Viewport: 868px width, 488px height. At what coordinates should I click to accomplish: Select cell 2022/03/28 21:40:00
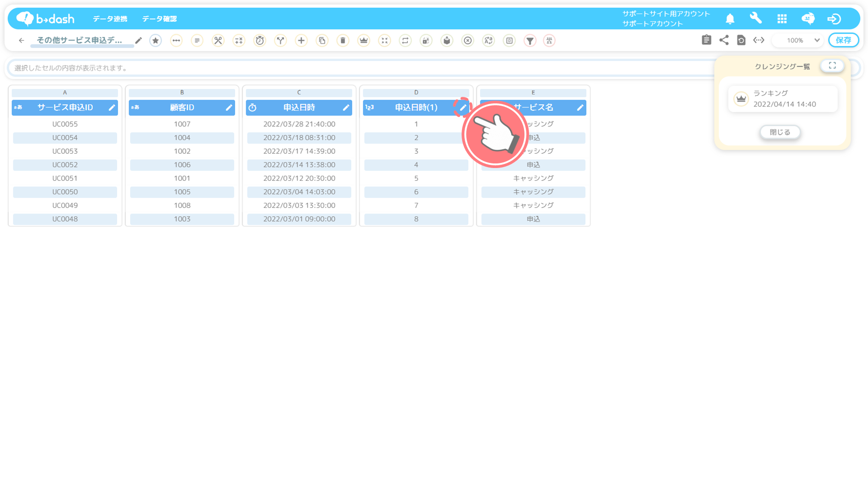click(x=299, y=124)
